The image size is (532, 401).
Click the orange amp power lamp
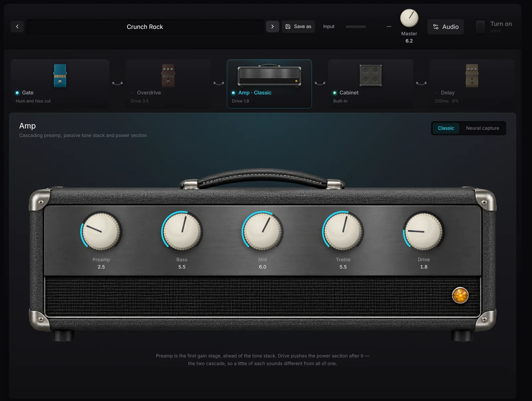point(460,295)
